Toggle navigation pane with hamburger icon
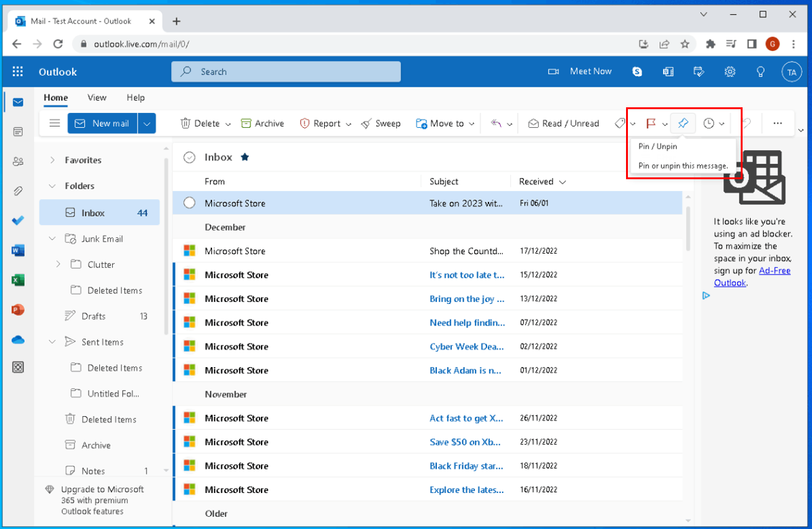Viewport: 812px width, 529px height. [55, 123]
